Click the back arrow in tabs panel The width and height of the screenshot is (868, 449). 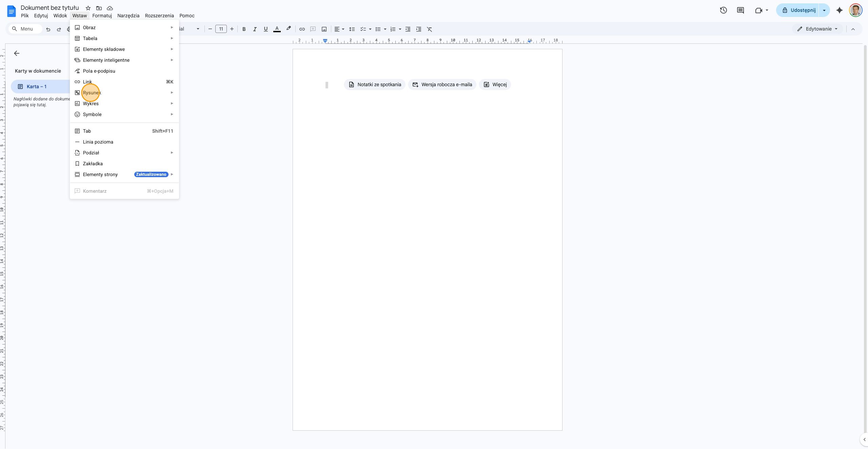[x=17, y=53]
